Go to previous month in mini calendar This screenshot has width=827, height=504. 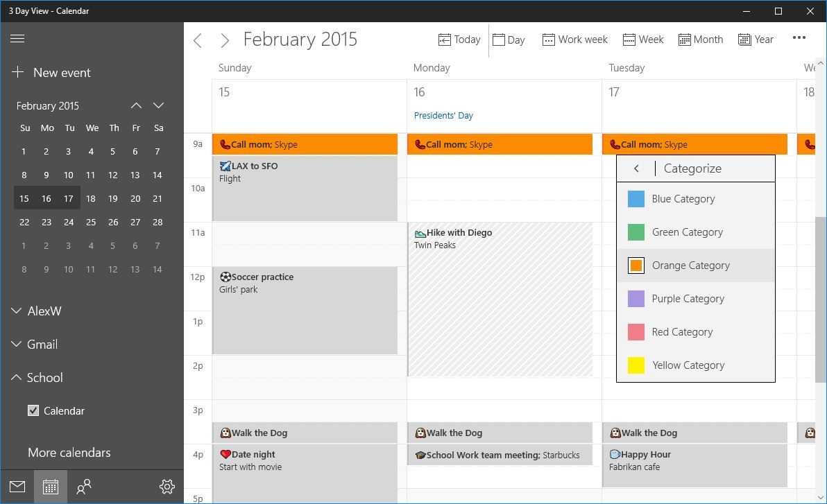pyautogui.click(x=136, y=105)
